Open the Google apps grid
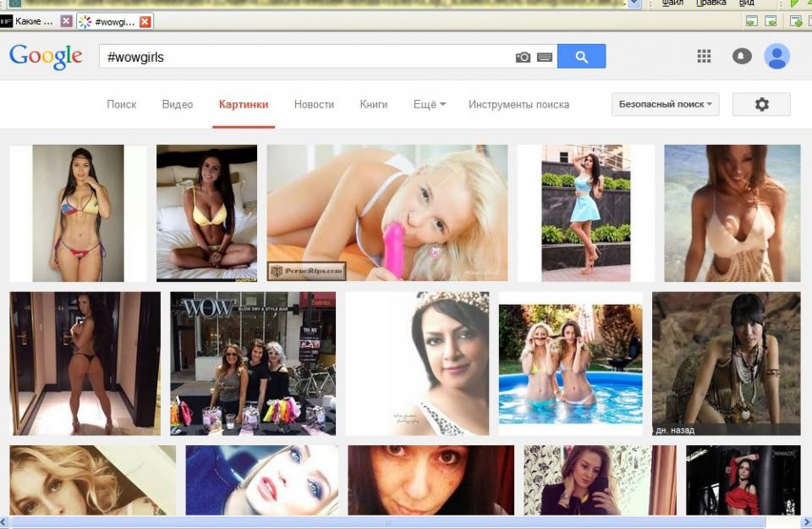Screen dimensions: 812x529 704,57
